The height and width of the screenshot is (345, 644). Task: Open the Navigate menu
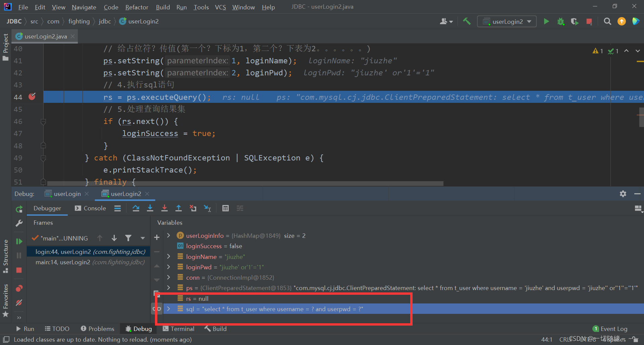pyautogui.click(x=84, y=7)
